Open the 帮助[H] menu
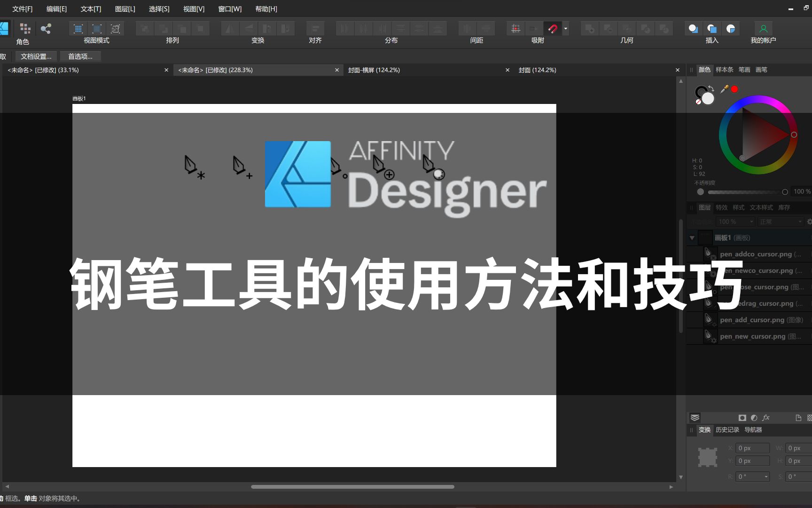This screenshot has width=812, height=508. pyautogui.click(x=266, y=9)
